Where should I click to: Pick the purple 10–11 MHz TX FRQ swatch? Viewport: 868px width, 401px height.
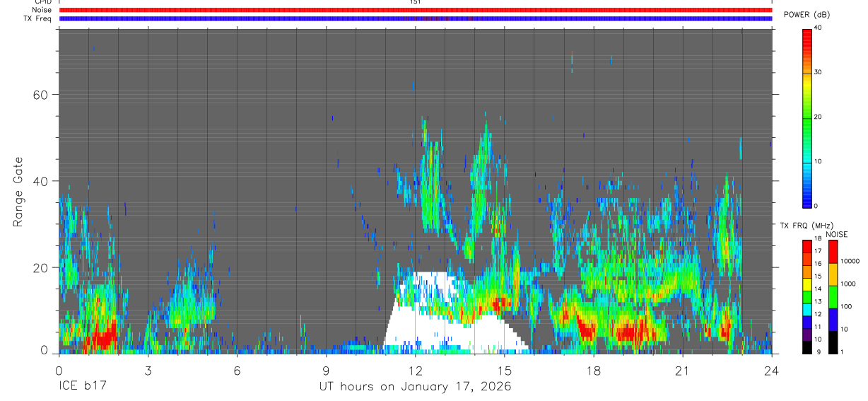807,334
